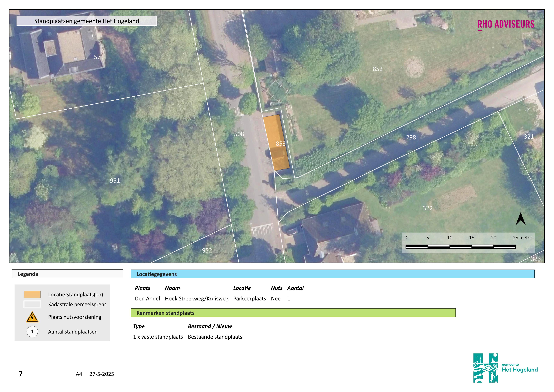Viewport: 554px width, 392px height.
Task: Click the Bestaande standplaats value
Action: [x=215, y=337]
